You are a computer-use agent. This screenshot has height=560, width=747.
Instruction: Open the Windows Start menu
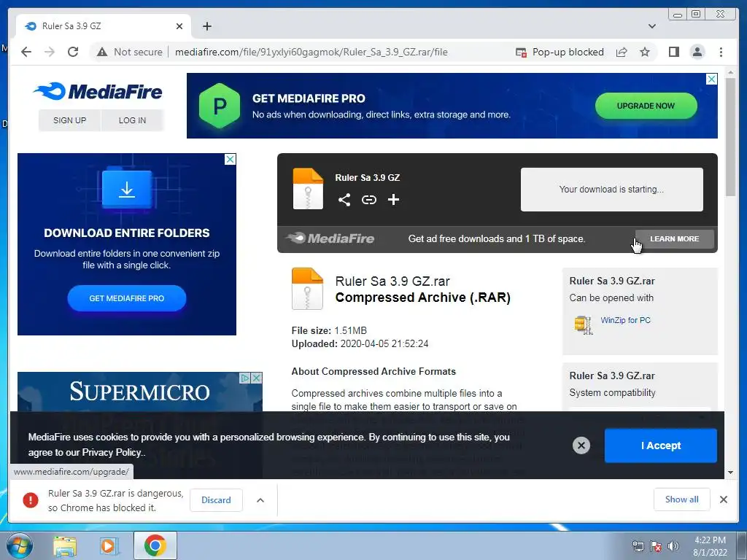[19, 546]
